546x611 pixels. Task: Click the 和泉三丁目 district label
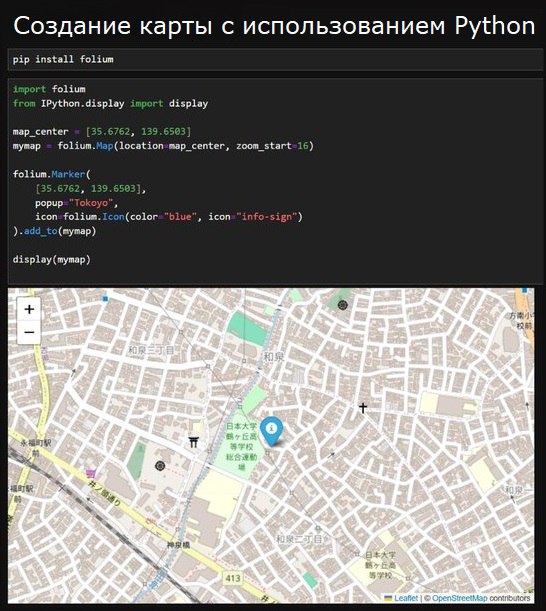tap(151, 350)
